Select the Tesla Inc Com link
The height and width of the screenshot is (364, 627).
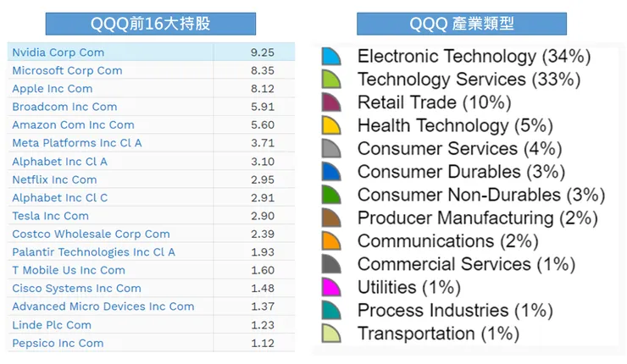[50, 216]
